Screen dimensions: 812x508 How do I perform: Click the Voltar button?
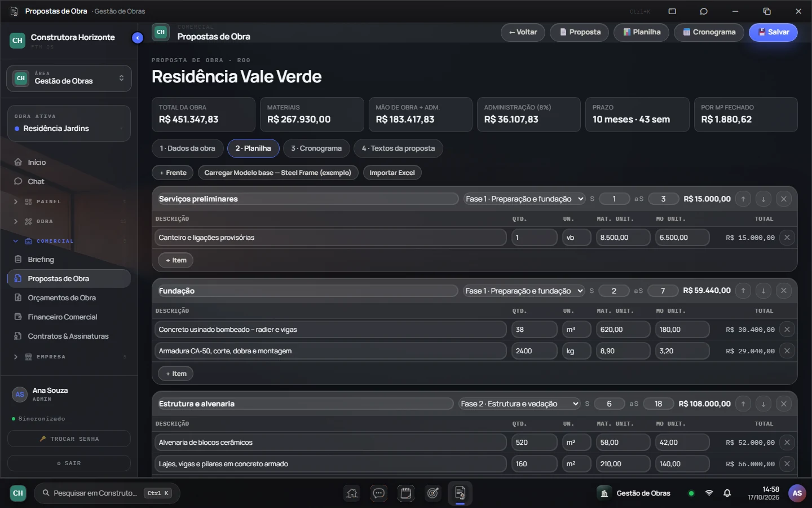[523, 32]
